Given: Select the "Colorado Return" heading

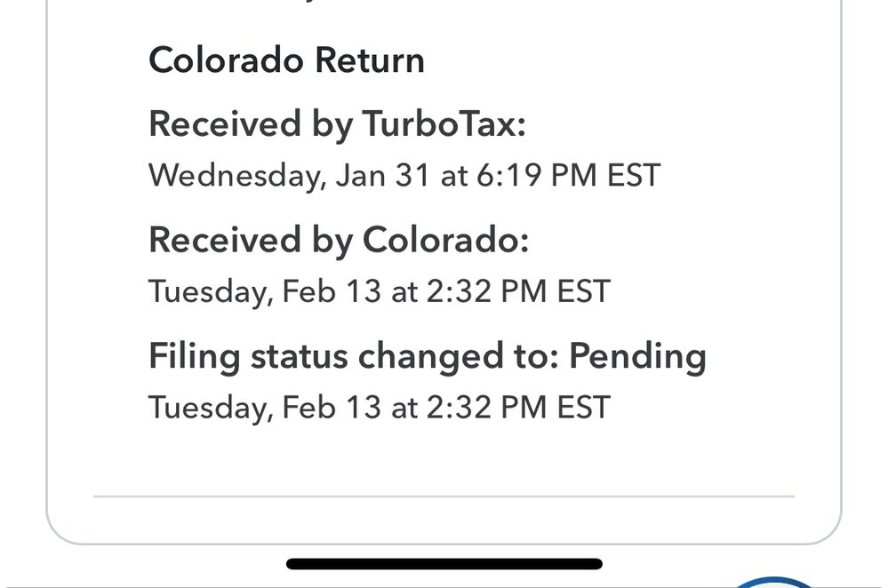Looking at the screenshot, I should point(286,60).
